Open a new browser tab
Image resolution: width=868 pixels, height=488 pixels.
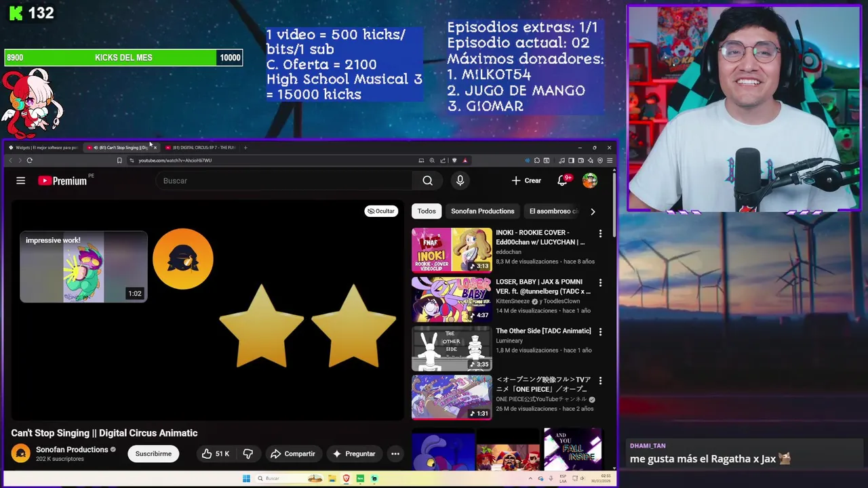pyautogui.click(x=245, y=147)
